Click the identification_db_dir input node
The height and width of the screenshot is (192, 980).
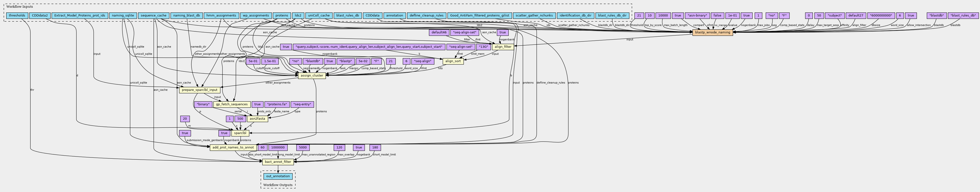[575, 16]
